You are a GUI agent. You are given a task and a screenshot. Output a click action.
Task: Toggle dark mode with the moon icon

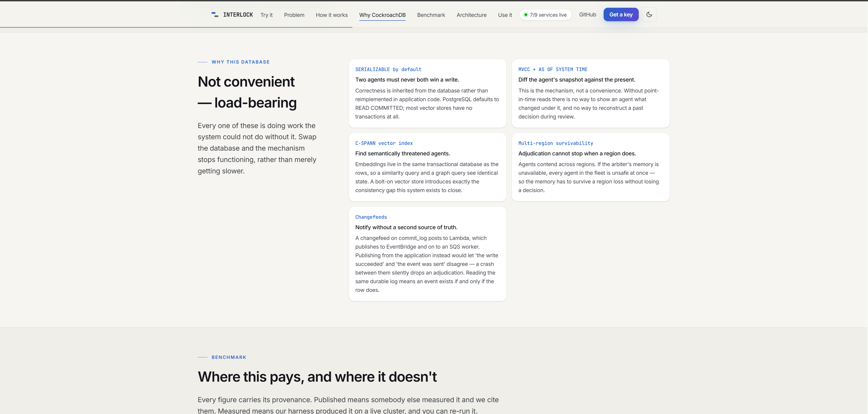[x=649, y=15]
